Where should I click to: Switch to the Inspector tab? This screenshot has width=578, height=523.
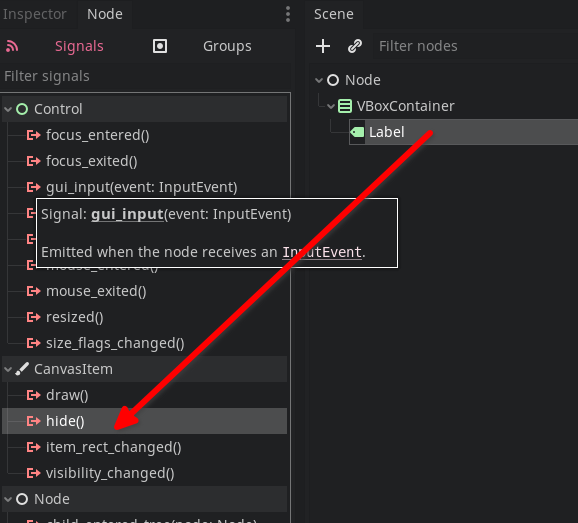click(x=35, y=14)
